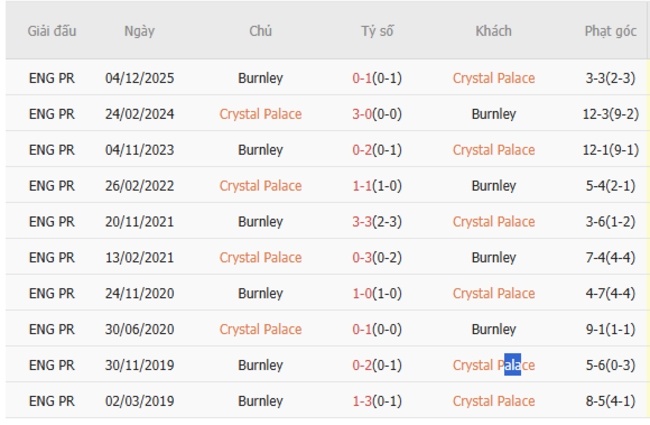The height and width of the screenshot is (425, 650).
Task: Click the 'Phạt góc' column header
Action: pyautogui.click(x=610, y=31)
